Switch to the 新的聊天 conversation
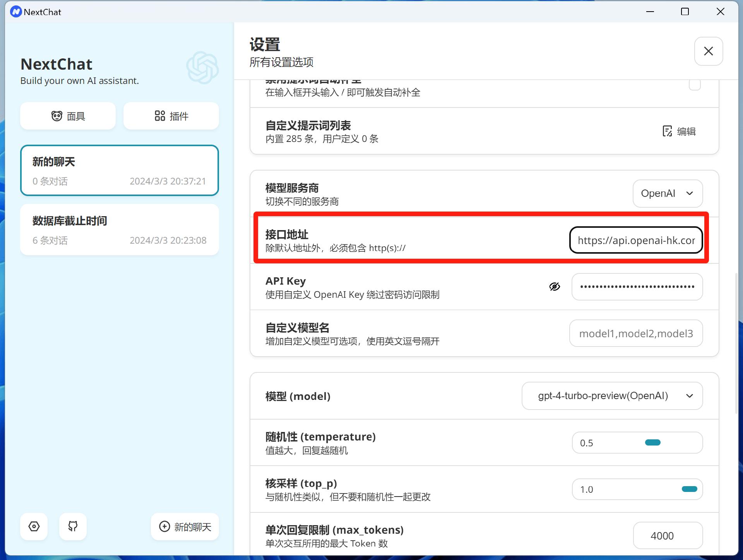The height and width of the screenshot is (560, 743). [119, 170]
